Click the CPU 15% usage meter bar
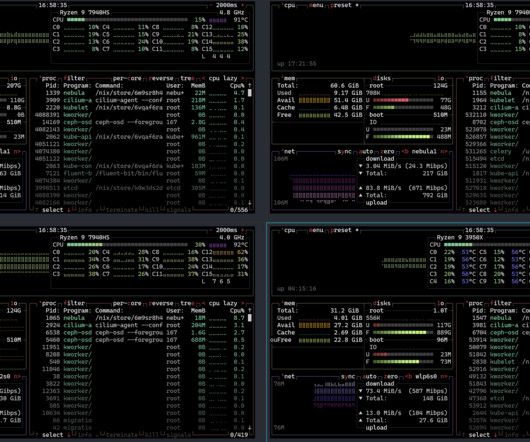 point(127,20)
